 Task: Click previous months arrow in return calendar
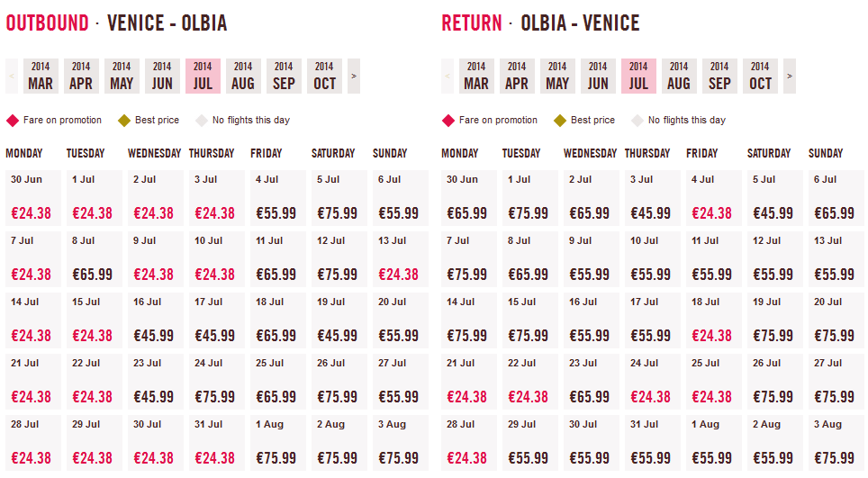point(448,77)
